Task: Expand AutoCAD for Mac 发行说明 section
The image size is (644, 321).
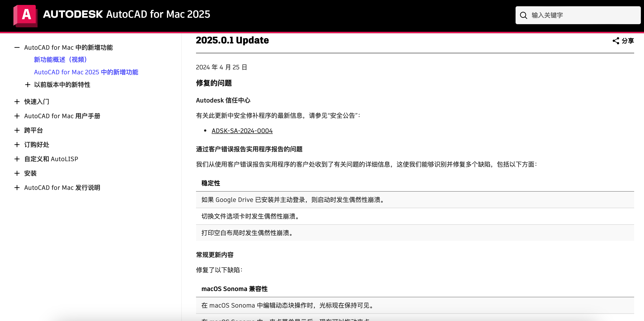Action: [x=17, y=188]
